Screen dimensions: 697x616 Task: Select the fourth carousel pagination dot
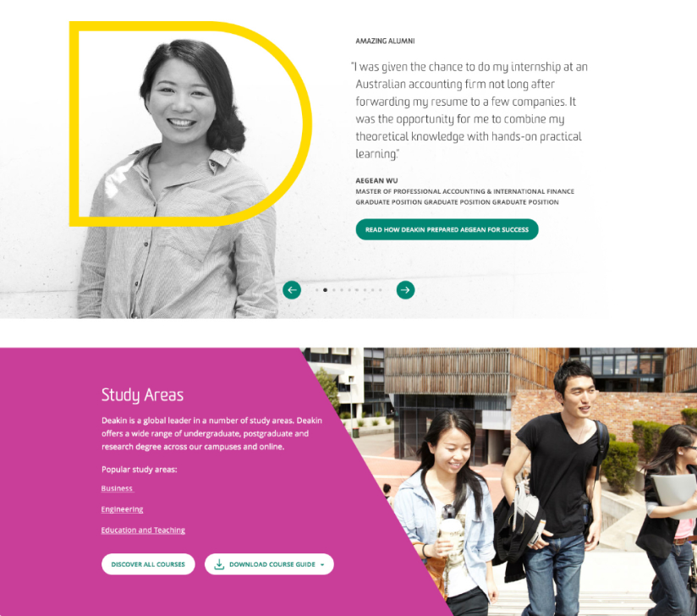(342, 290)
